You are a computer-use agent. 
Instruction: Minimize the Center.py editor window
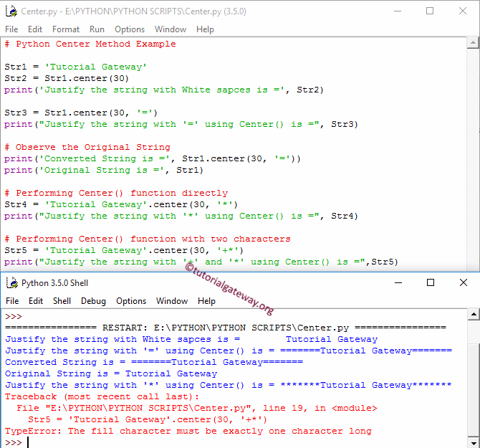pyautogui.click(x=398, y=11)
